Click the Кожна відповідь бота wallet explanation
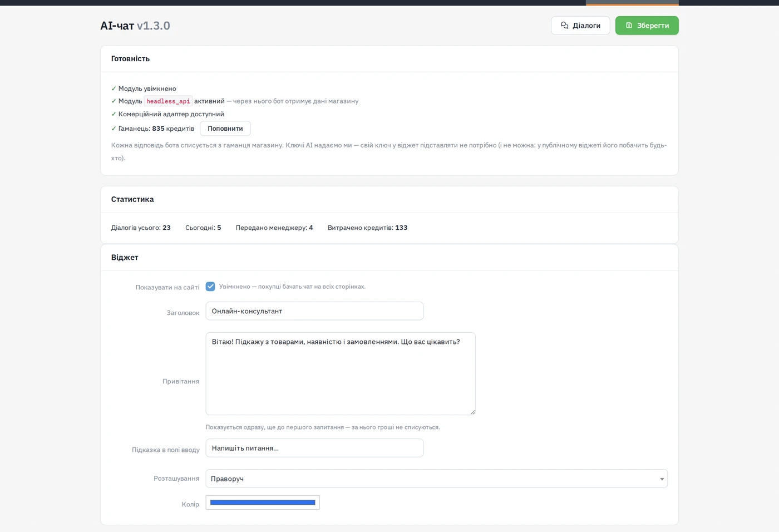 coord(389,151)
